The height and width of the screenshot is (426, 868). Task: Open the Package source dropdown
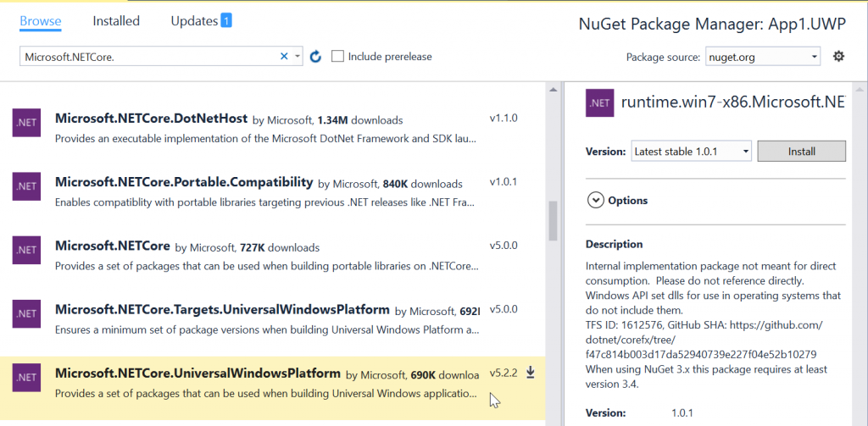click(x=762, y=57)
